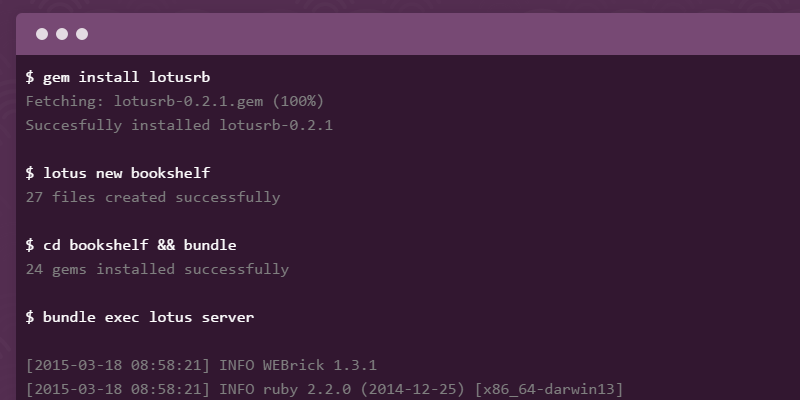This screenshot has height=400, width=800.
Task: Click 'Succesfully installed lotusrb-0.2.1' output
Action: (178, 125)
